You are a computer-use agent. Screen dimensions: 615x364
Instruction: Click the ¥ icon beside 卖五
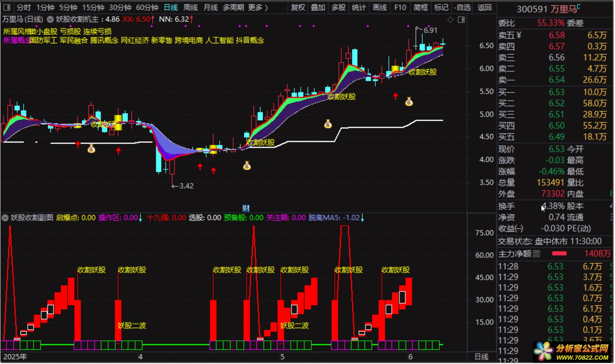[519, 35]
